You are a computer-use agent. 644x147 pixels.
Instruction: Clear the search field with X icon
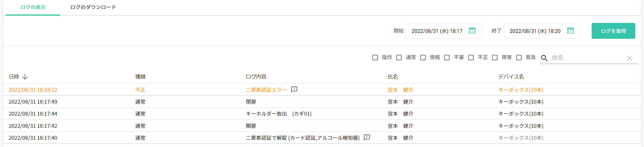coord(629,58)
